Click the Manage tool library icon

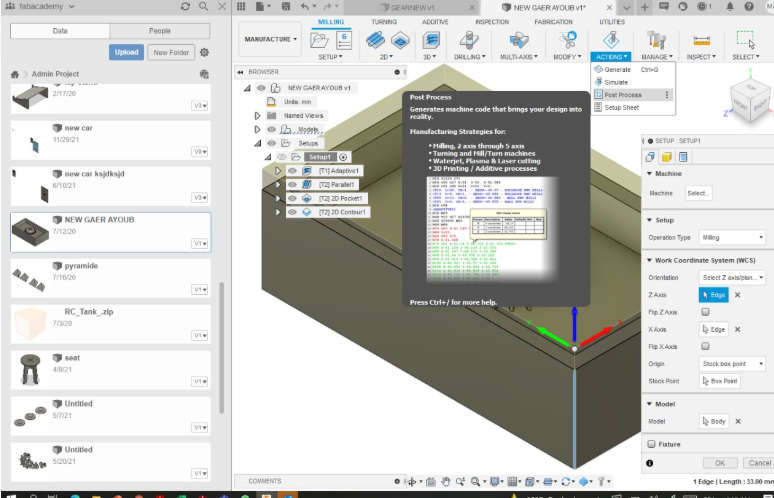(656, 40)
